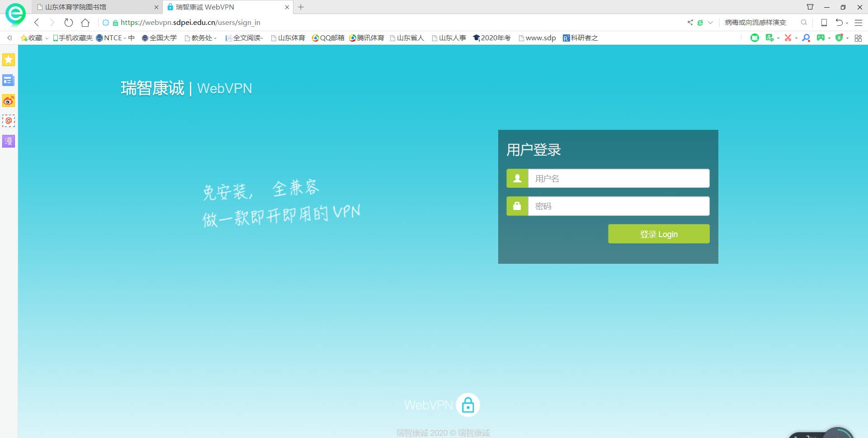Open a new browser tab
The height and width of the screenshot is (438, 868).
(301, 7)
